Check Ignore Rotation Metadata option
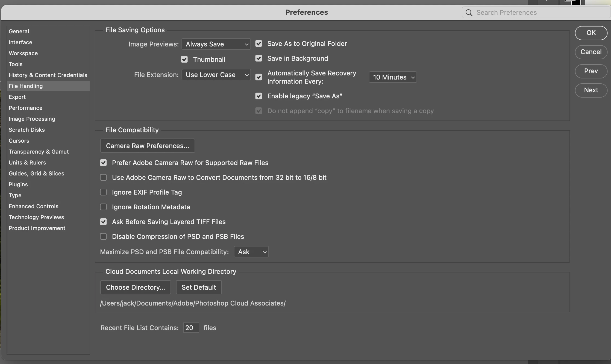 click(x=103, y=207)
